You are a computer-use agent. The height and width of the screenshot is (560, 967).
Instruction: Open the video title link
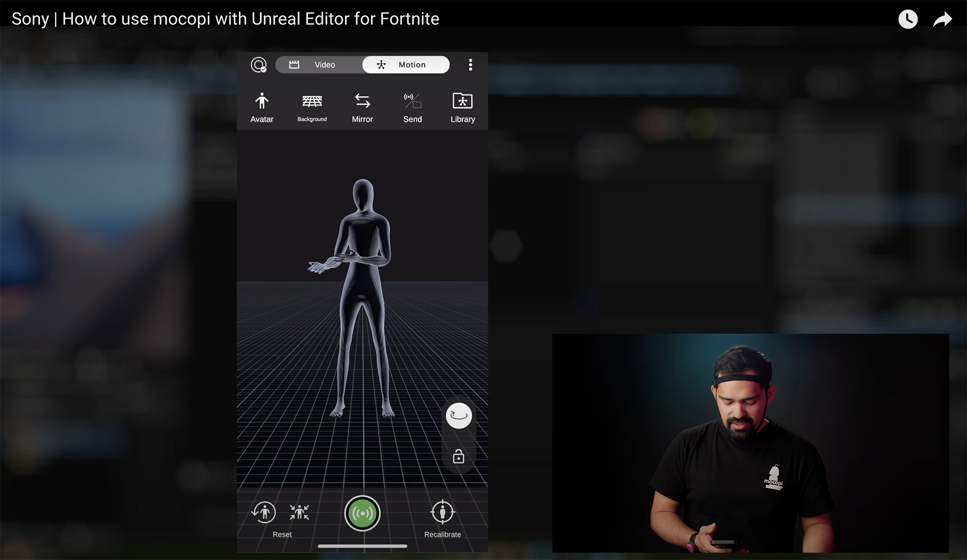pyautogui.click(x=225, y=19)
